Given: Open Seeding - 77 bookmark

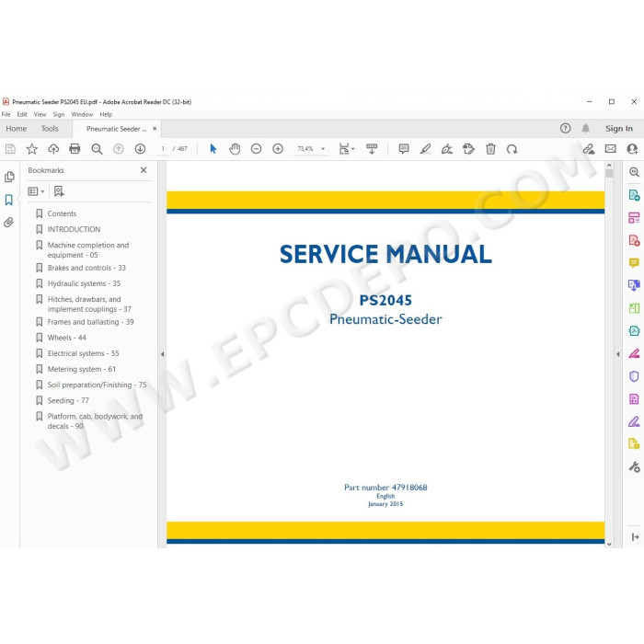Looking at the screenshot, I should coord(68,400).
